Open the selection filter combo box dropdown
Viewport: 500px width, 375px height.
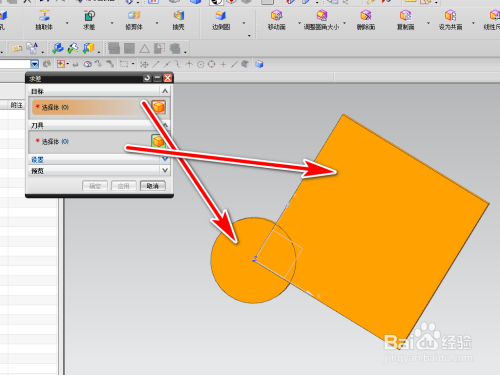click(34, 64)
